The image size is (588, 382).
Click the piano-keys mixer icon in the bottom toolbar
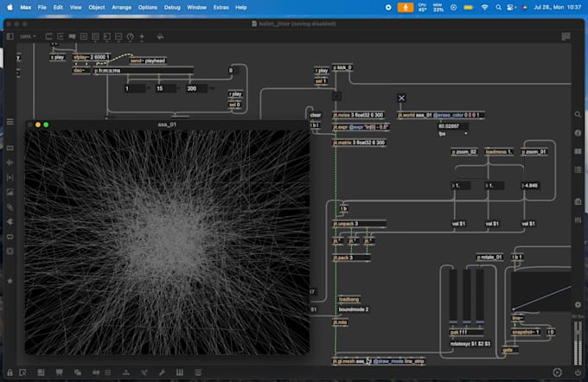click(180, 372)
